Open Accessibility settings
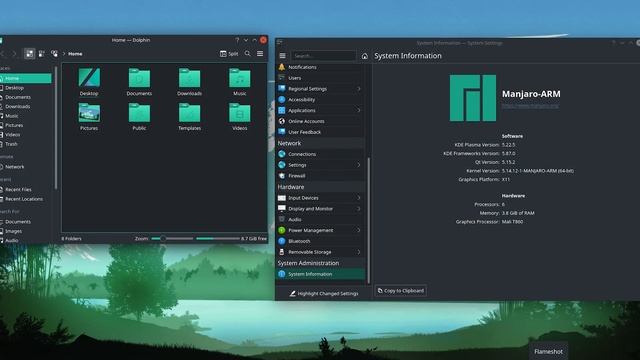The height and width of the screenshot is (360, 640). [x=320, y=100]
